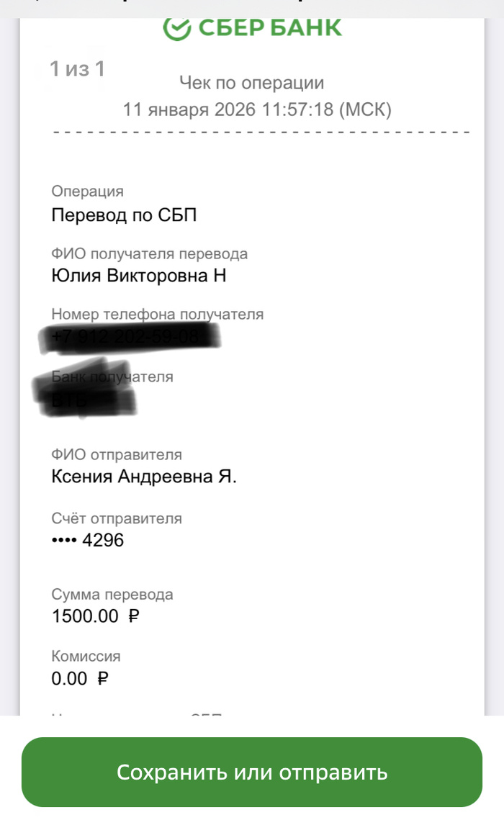Select the "Чек по операции" title

(251, 84)
